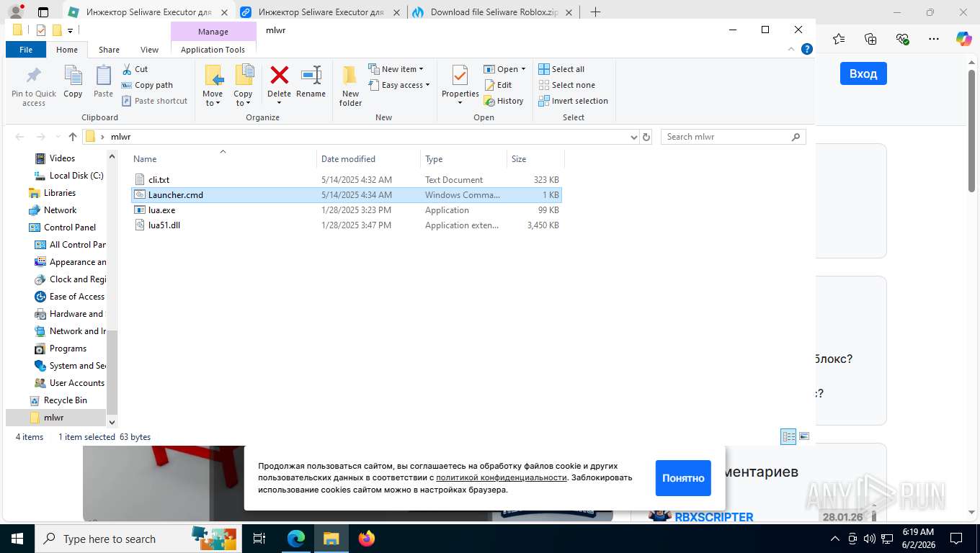
Task: Click the Search mlwr field
Action: 733,137
